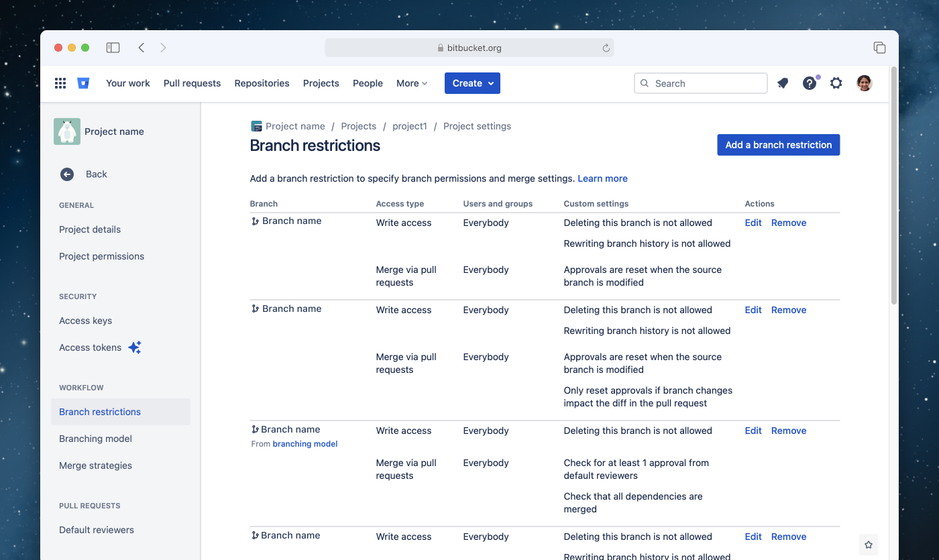This screenshot has height=560, width=939.
Task: Switch to the Repositories nav item
Action: [262, 82]
